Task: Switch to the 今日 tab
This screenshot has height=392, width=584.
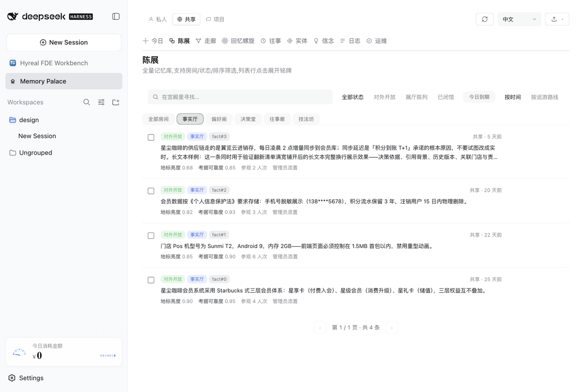Action: click(153, 41)
